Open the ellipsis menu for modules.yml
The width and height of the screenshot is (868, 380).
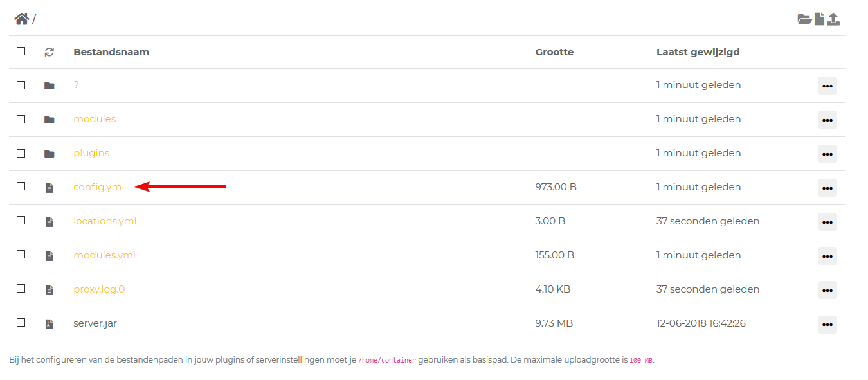(x=827, y=256)
